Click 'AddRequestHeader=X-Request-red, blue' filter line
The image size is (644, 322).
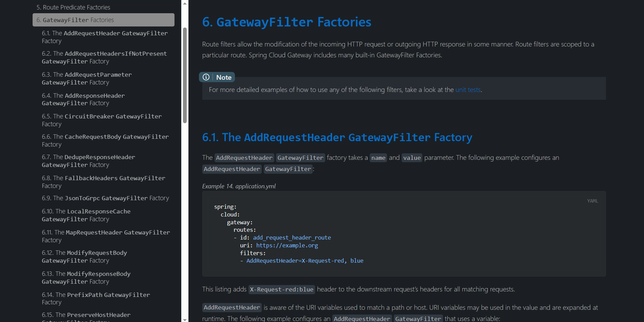click(305, 261)
